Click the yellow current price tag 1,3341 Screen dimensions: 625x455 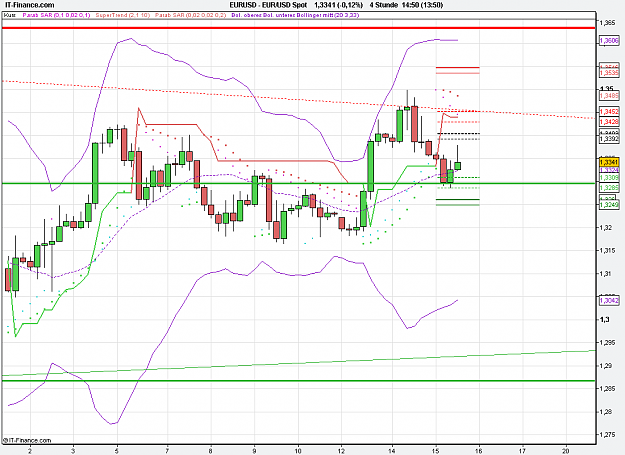[609, 162]
